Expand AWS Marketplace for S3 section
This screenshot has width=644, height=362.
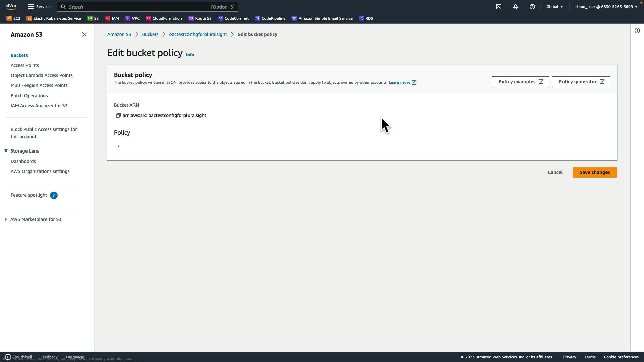6,219
